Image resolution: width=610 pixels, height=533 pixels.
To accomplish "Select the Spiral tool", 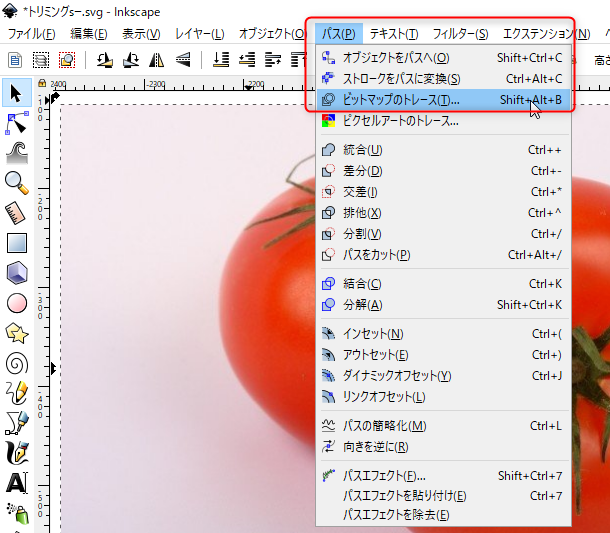I will click(x=17, y=364).
